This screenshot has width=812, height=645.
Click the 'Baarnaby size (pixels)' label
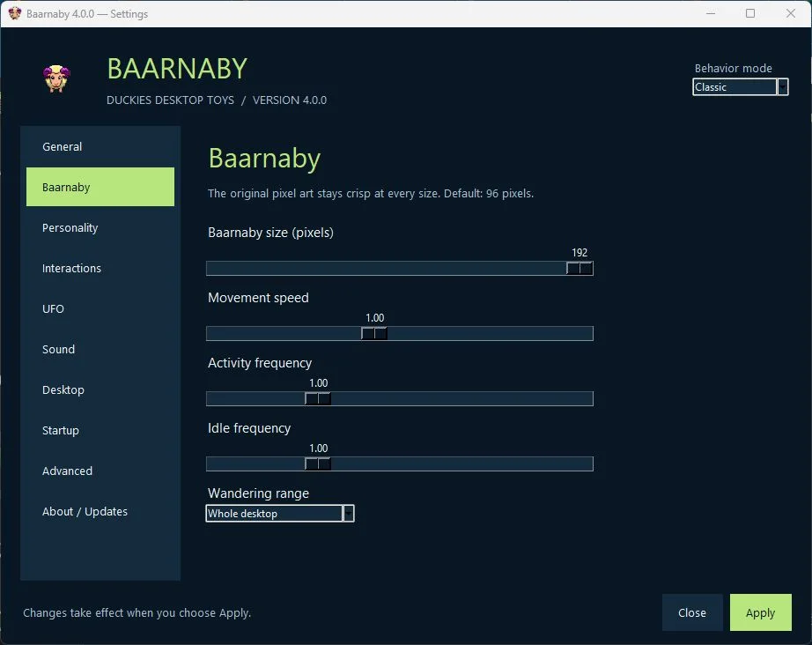[271, 233]
